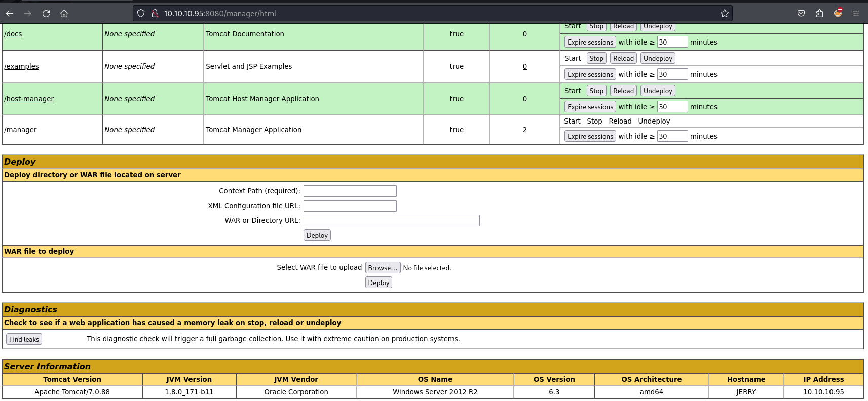Click the '10.10.10.95' IP Address cell

tap(823, 392)
